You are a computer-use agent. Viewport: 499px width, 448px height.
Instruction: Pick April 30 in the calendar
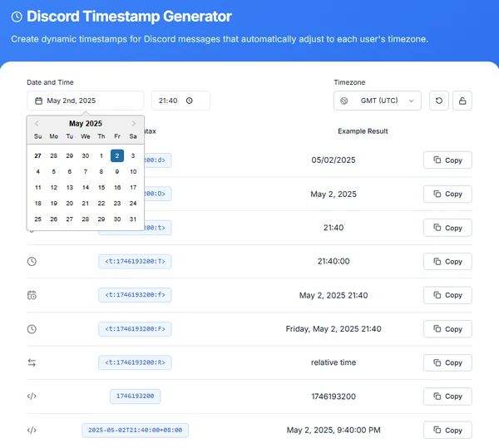pos(86,155)
